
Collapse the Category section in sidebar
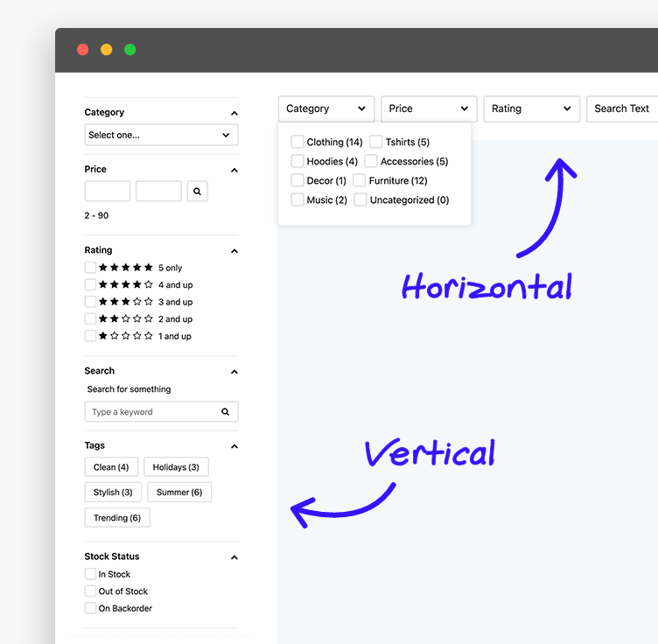click(x=234, y=113)
